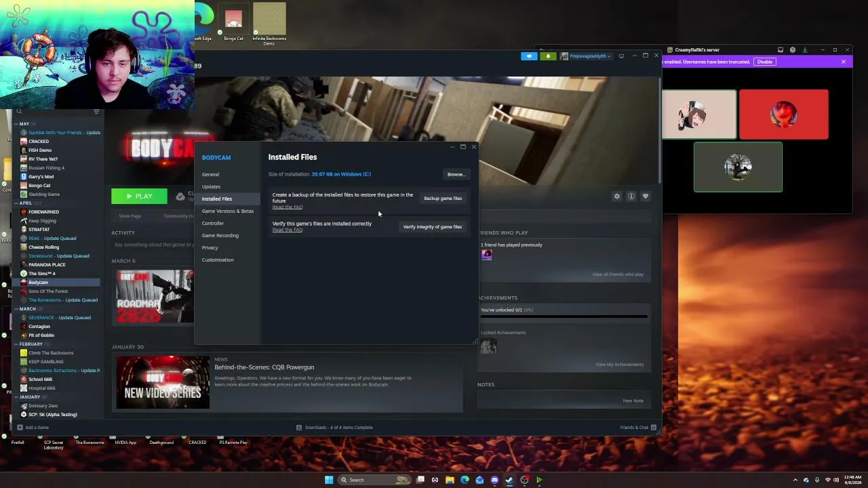The image size is (868, 488).
Task: Click the Steam window vertical scrollbar
Action: 659,129
